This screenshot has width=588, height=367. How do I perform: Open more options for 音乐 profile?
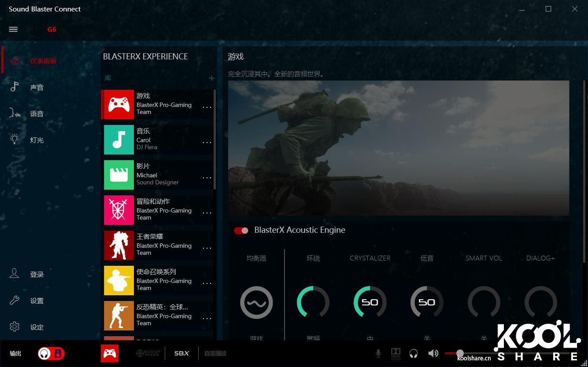pyautogui.click(x=207, y=143)
